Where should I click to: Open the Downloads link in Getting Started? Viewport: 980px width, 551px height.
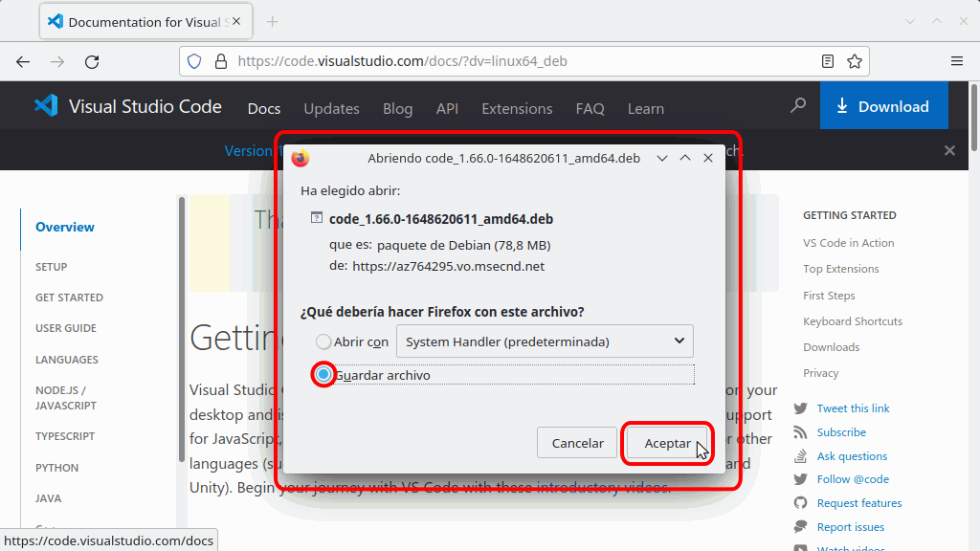click(832, 347)
